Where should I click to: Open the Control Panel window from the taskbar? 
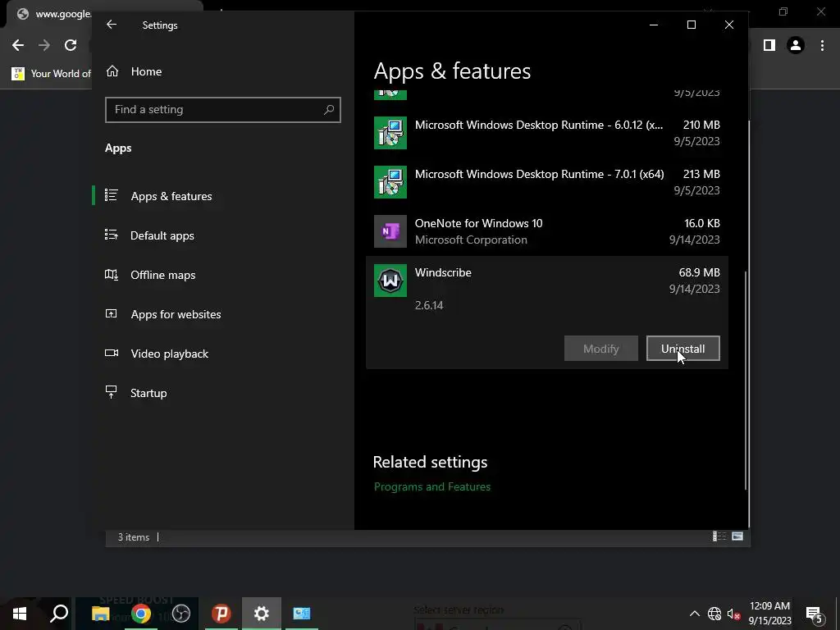pyautogui.click(x=302, y=614)
